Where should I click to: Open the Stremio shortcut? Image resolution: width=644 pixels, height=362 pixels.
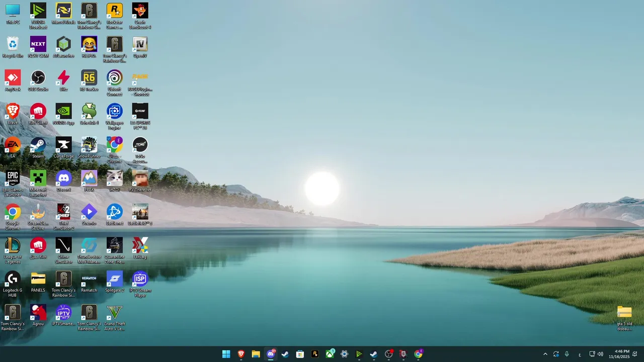[x=89, y=215]
